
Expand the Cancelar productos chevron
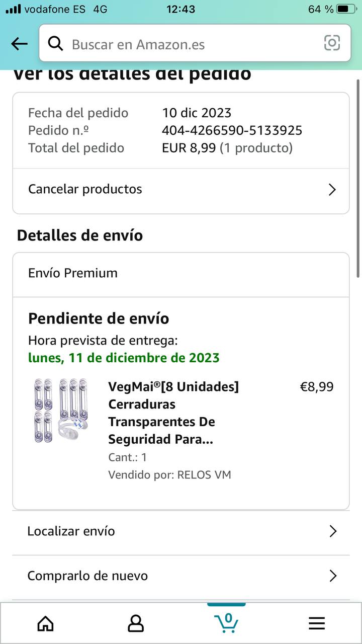(332, 190)
